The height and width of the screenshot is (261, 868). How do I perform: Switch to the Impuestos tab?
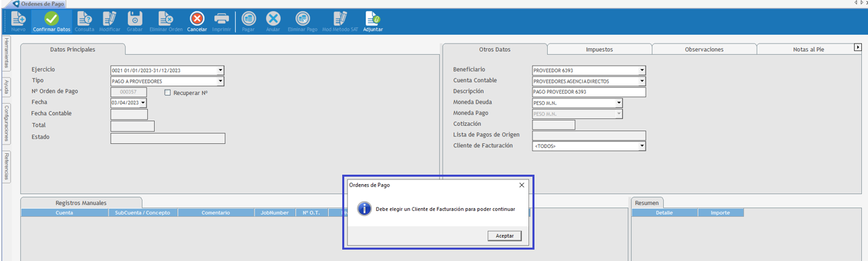pyautogui.click(x=599, y=50)
